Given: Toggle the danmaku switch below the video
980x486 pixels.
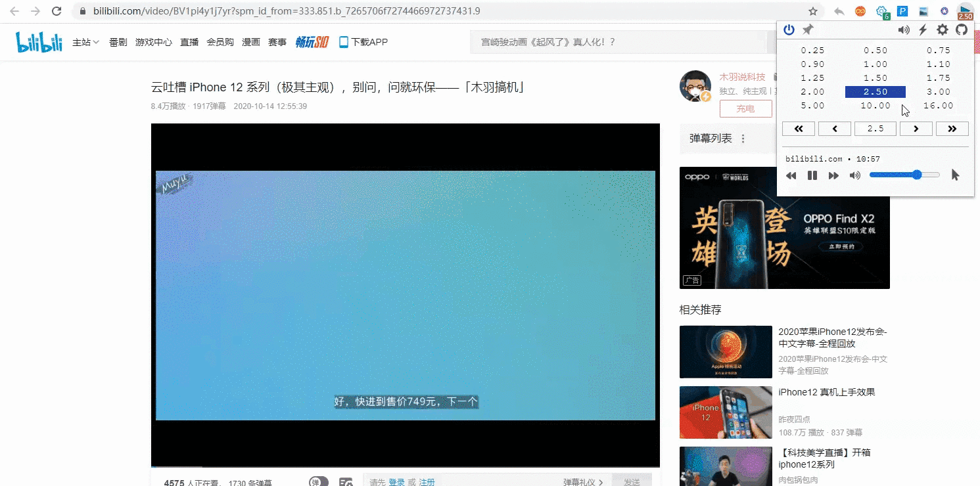Looking at the screenshot, I should pos(319,482).
